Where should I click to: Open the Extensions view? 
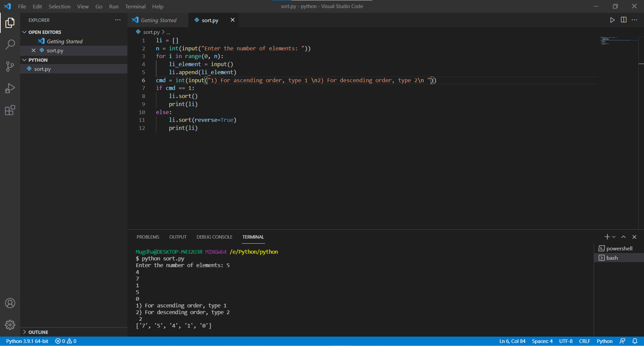10,110
